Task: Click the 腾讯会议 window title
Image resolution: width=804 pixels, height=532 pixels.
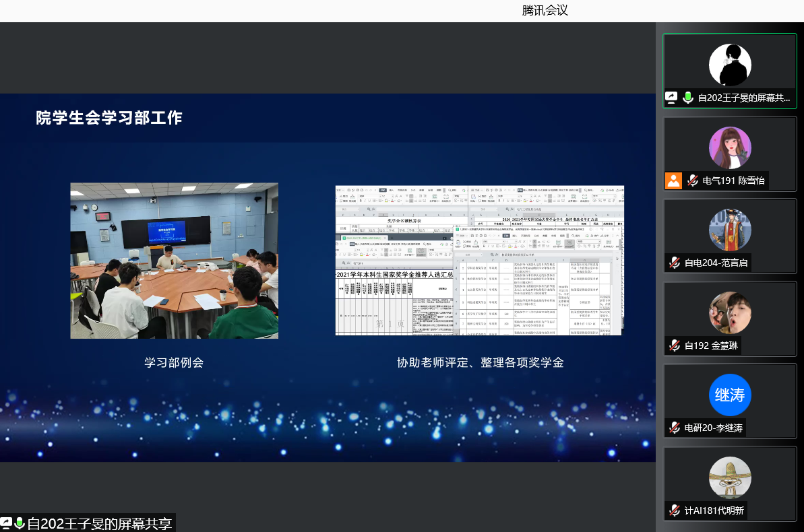Action: 545,11
